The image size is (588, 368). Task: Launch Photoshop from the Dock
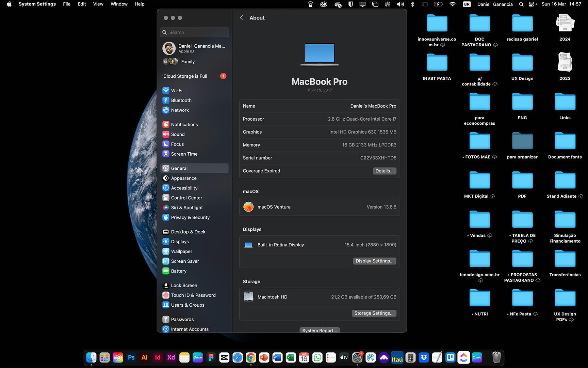tap(131, 357)
